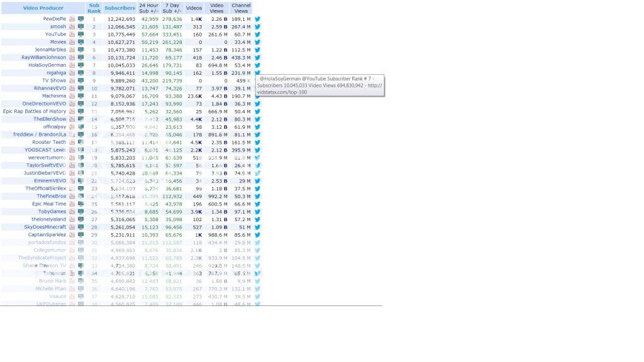Image resolution: width=644 pixels, height=362 pixels.
Task: Open the Twitter icon in EminemVEVO's row
Action: pyautogui.click(x=257, y=181)
